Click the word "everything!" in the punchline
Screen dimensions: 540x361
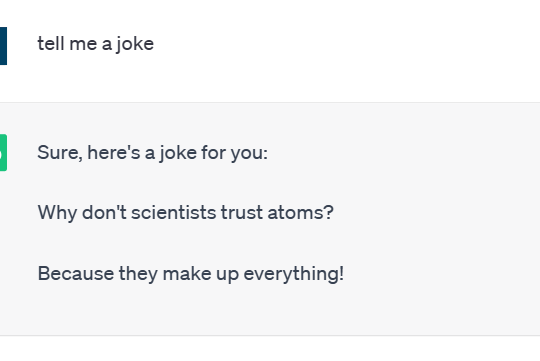tap(294, 274)
